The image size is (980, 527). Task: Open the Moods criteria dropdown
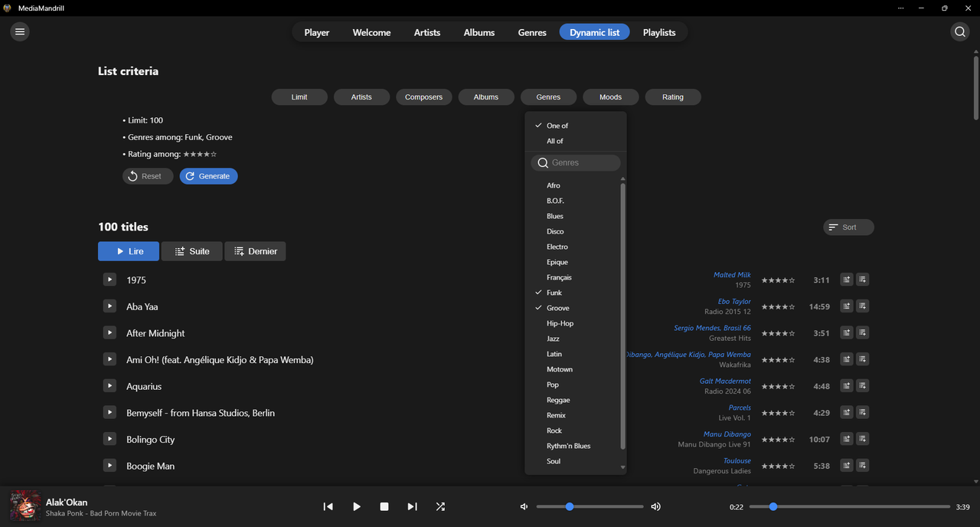(610, 97)
